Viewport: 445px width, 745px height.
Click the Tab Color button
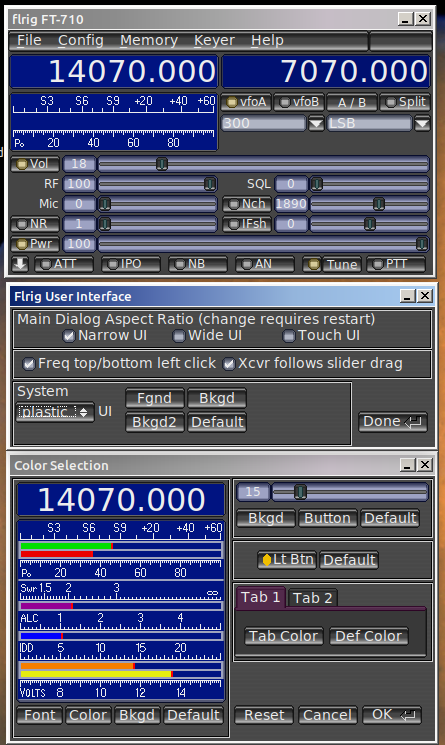pyautogui.click(x=284, y=636)
